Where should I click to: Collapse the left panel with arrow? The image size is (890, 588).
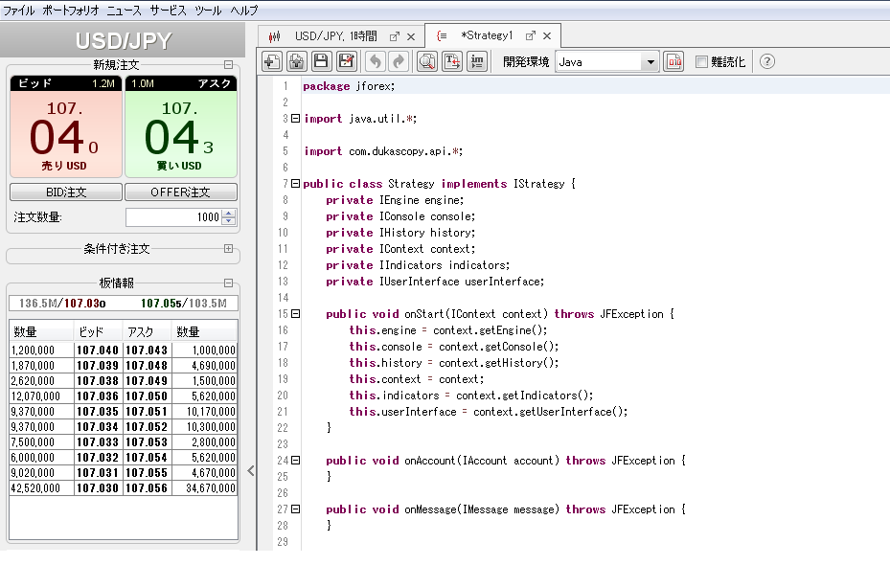point(251,470)
